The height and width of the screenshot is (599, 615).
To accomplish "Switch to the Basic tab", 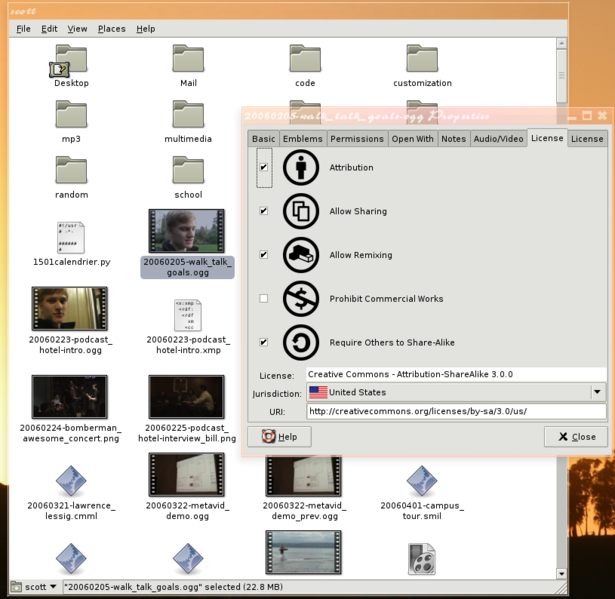I will point(263,139).
